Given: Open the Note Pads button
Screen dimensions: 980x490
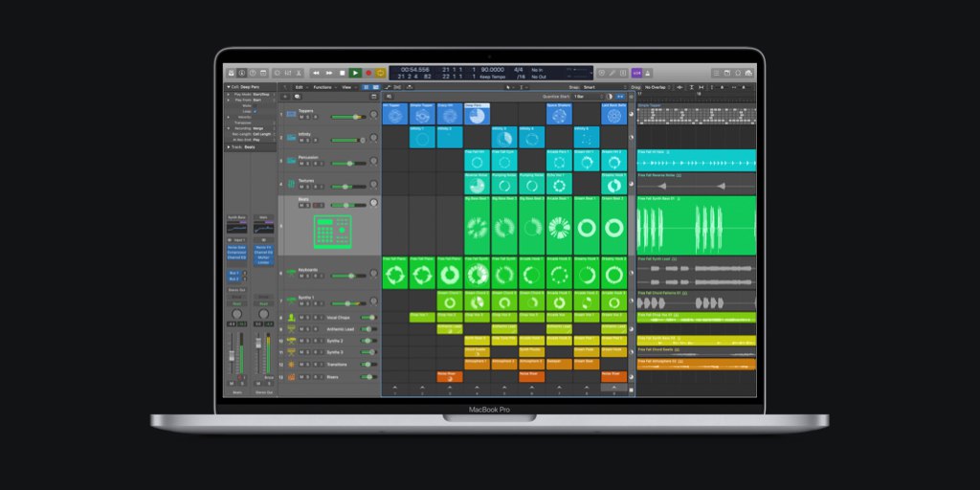Looking at the screenshot, I should point(727,73).
